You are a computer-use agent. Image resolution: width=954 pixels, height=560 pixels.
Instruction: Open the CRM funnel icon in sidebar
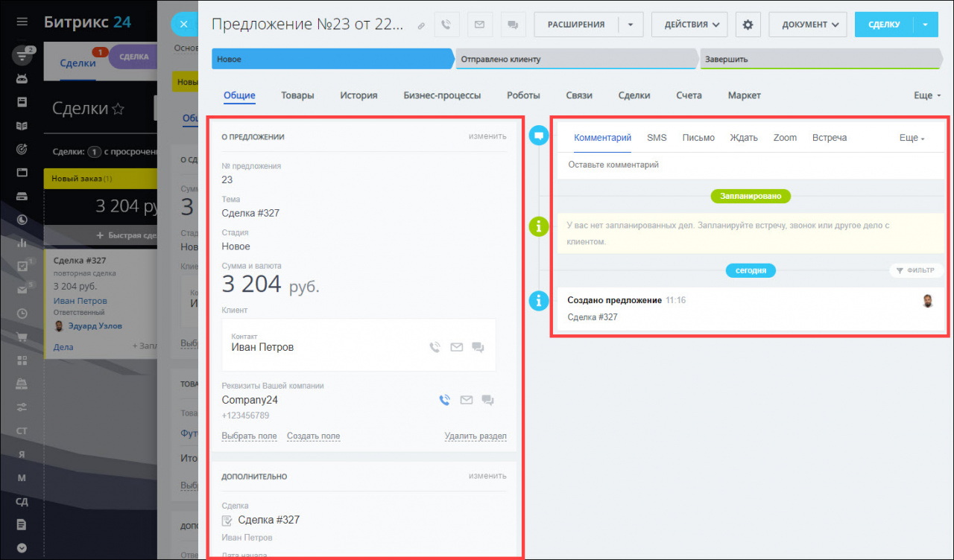(22, 57)
